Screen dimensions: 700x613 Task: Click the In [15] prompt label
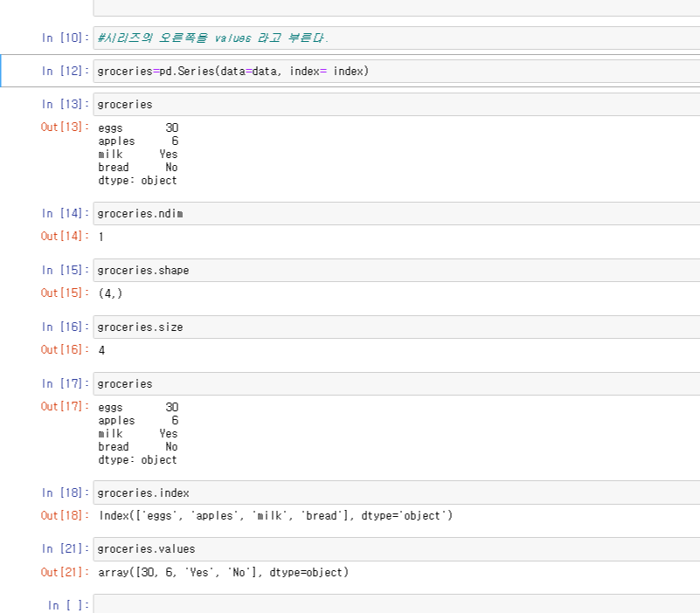pos(66,271)
